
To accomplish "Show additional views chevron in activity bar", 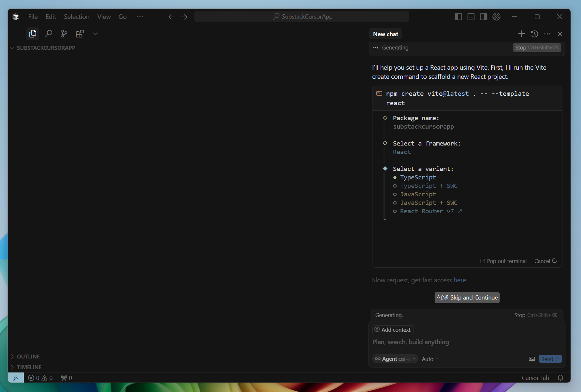I will coord(95,34).
